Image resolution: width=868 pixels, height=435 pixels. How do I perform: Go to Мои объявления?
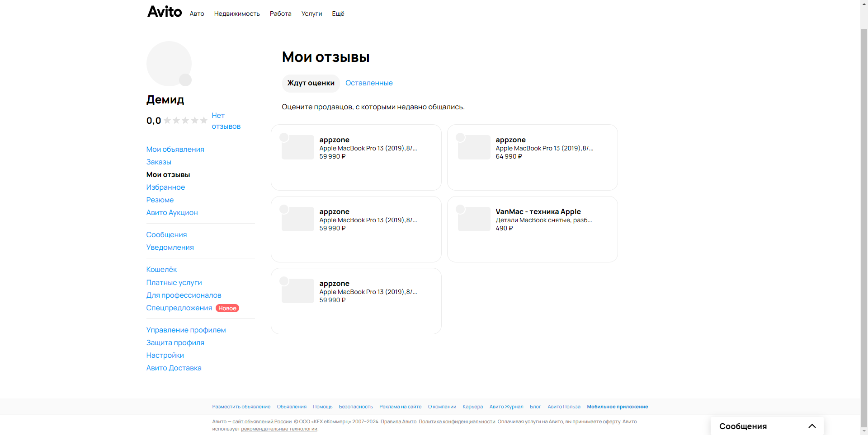pyautogui.click(x=175, y=150)
